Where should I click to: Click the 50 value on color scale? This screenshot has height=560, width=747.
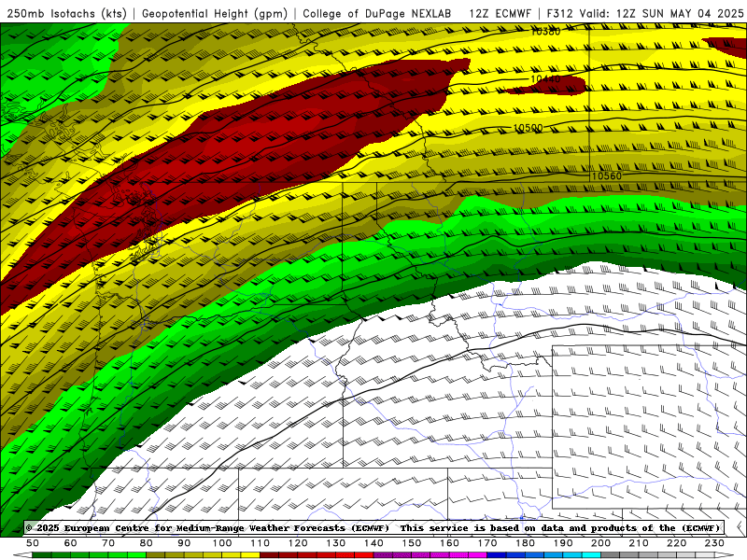point(33,543)
